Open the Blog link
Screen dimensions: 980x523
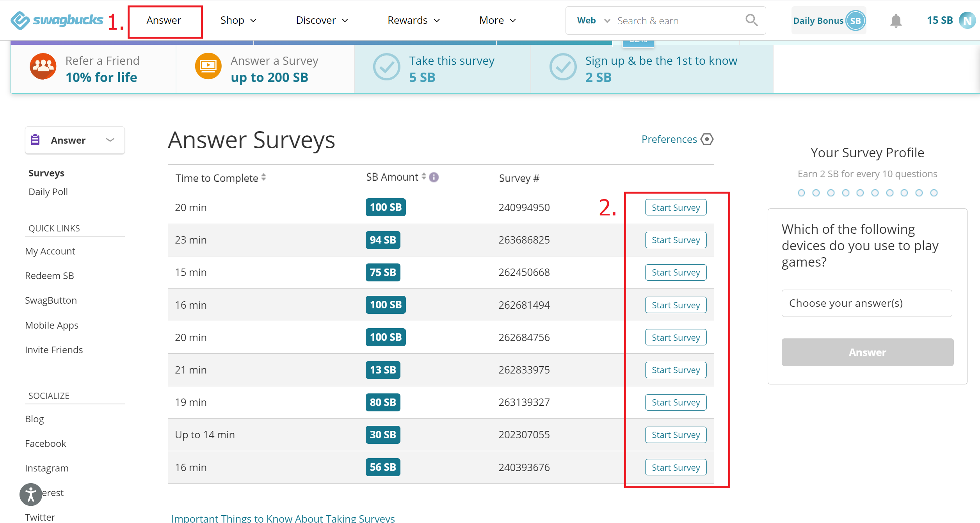pyautogui.click(x=34, y=419)
